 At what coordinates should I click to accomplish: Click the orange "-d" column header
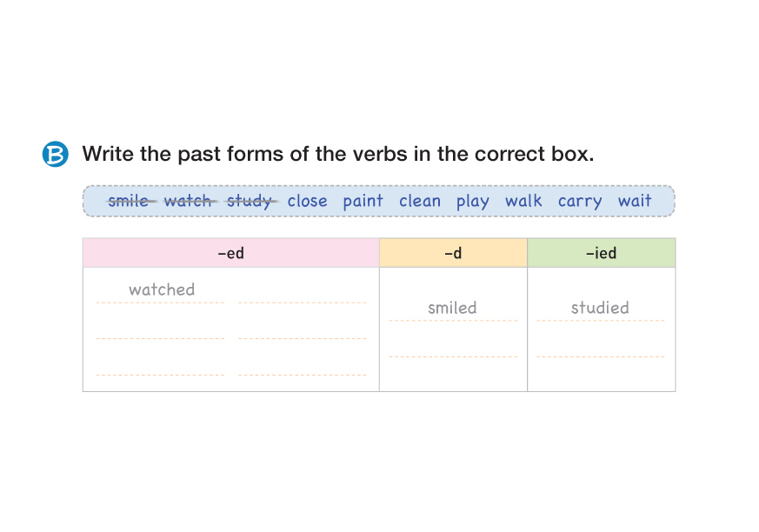(453, 253)
